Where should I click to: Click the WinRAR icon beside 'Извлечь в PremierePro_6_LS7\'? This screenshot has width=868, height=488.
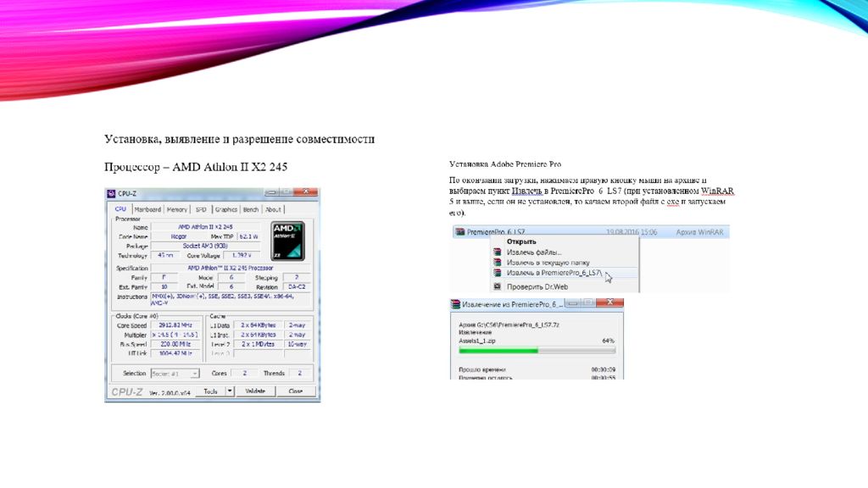click(498, 274)
